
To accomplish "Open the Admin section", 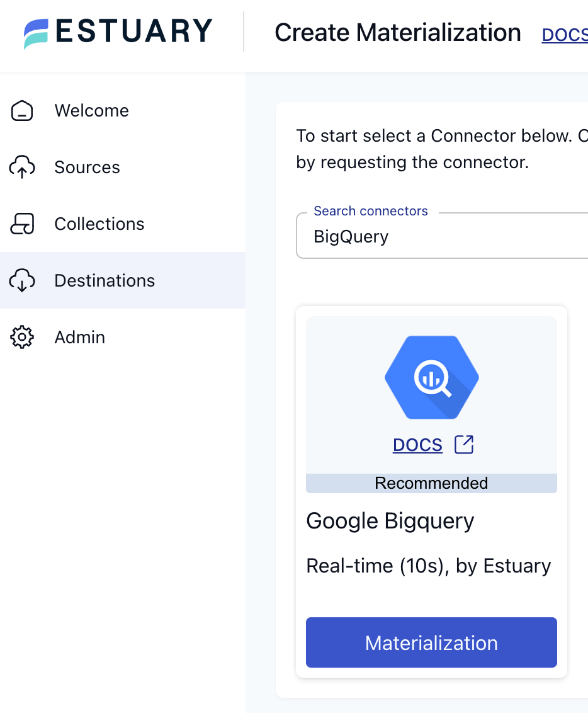I will [x=80, y=337].
